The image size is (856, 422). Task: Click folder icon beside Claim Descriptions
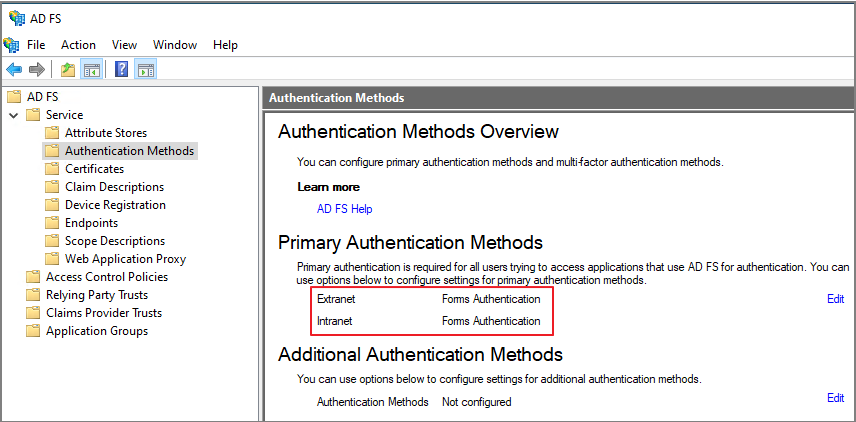(52, 187)
